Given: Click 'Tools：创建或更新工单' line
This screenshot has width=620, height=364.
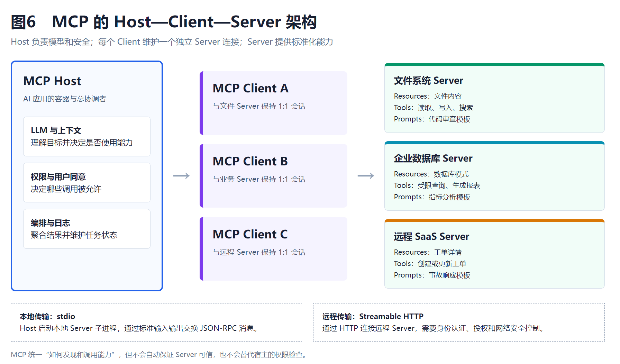Looking at the screenshot, I should tap(430, 264).
